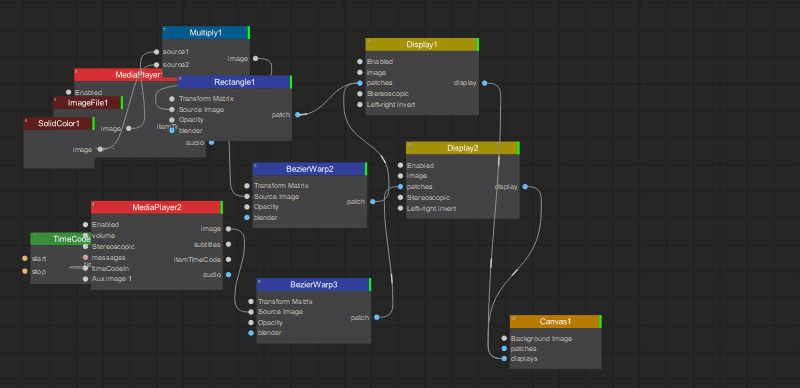Image resolution: width=800 pixels, height=388 pixels.
Task: Click MediaPlayer2 Aux image 1 port dot
Action: (x=86, y=279)
